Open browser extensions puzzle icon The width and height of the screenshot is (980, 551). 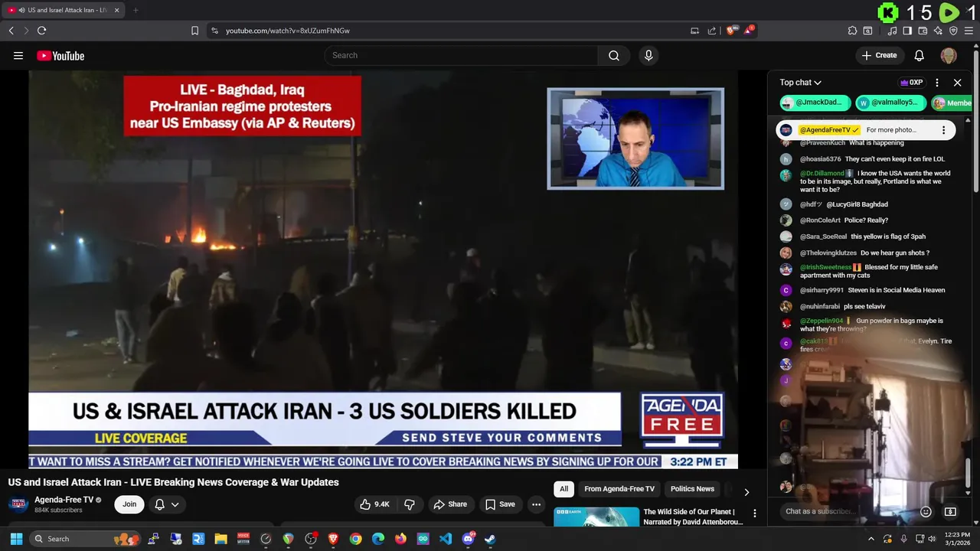pyautogui.click(x=852, y=31)
